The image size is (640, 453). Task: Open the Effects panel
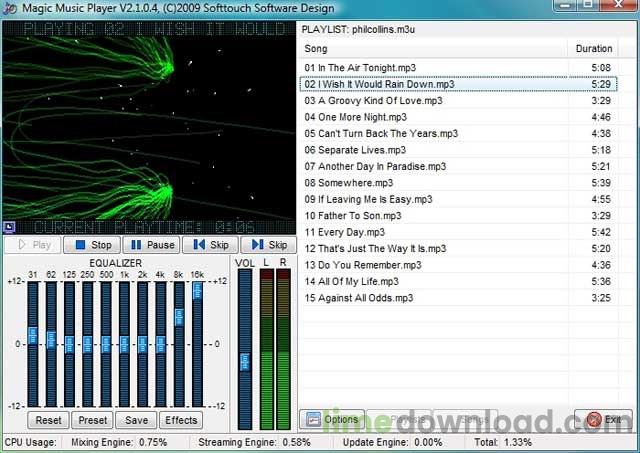click(181, 420)
